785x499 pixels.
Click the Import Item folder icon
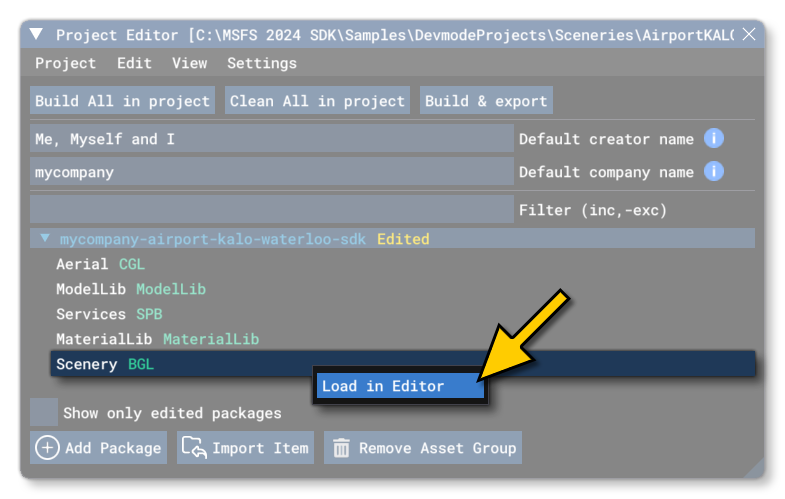coord(193,447)
